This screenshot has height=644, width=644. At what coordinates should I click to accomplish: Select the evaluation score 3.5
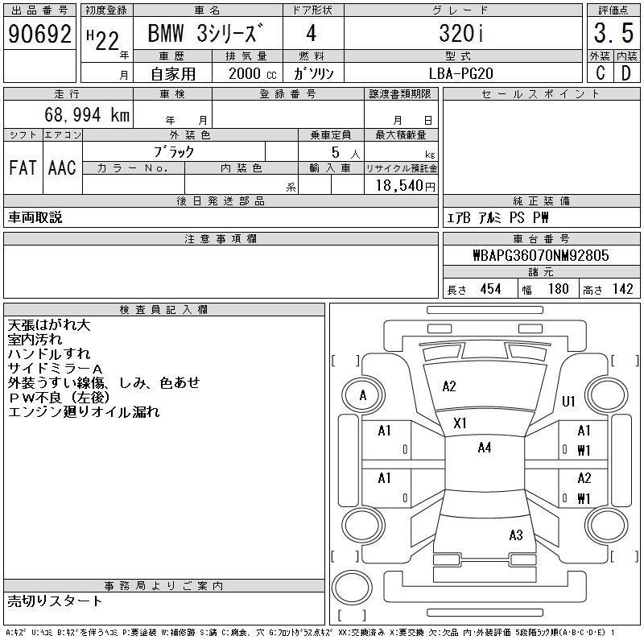[x=613, y=33]
